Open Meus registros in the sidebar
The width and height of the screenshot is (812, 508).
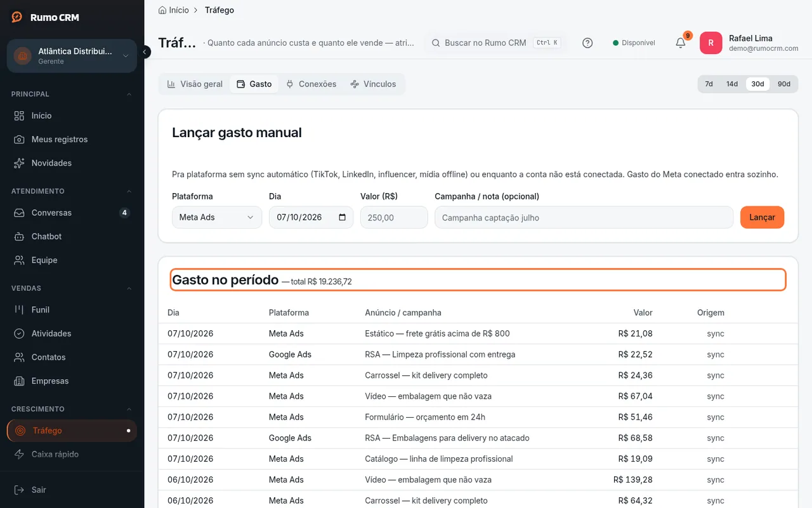(72, 139)
